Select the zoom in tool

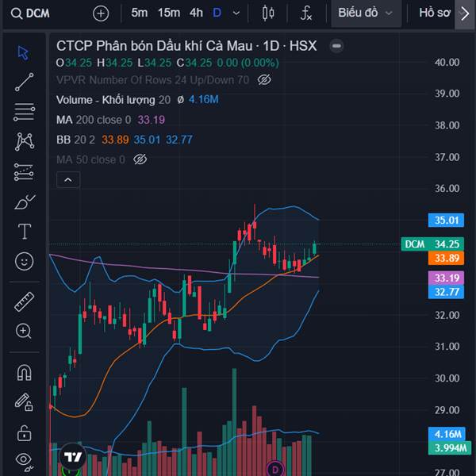(x=24, y=331)
